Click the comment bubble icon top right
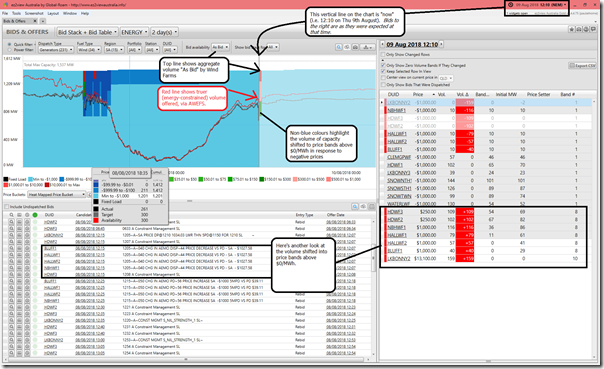 click(593, 29)
